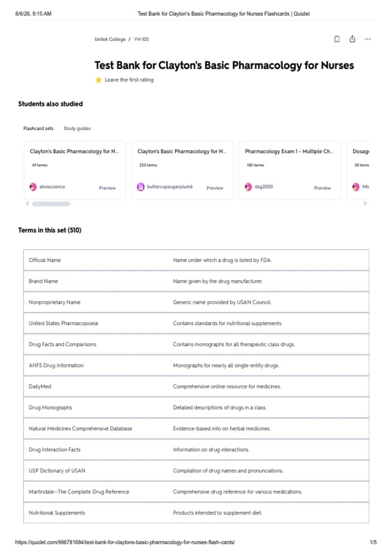Click left arrow of carousel scrollbar
Screen dimensions: 392x556
[27, 203]
